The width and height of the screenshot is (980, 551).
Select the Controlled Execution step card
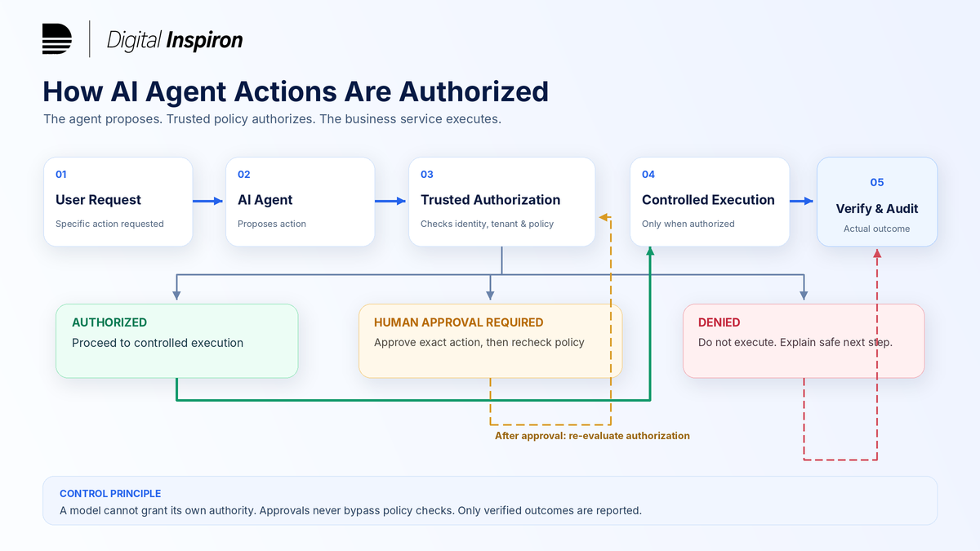[710, 202]
